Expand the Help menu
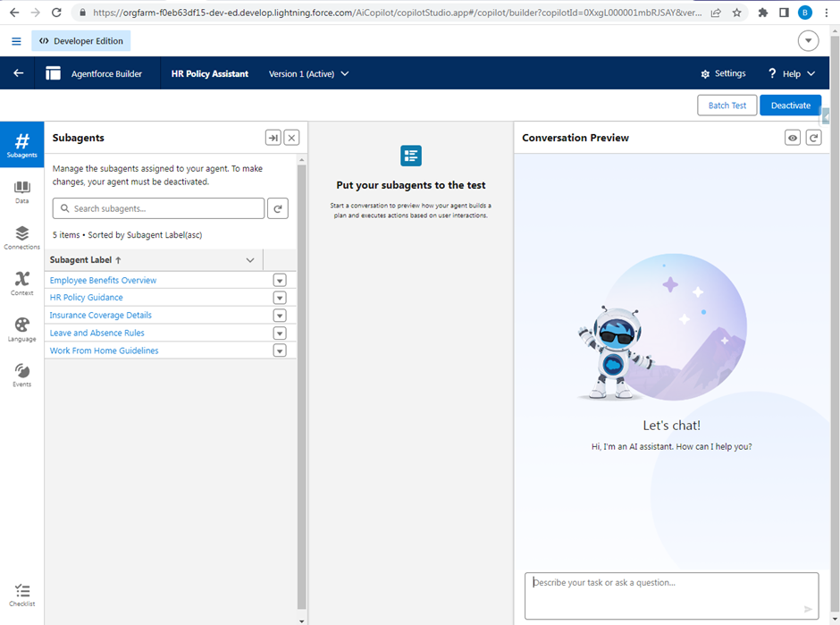The width and height of the screenshot is (840, 625). pos(791,73)
